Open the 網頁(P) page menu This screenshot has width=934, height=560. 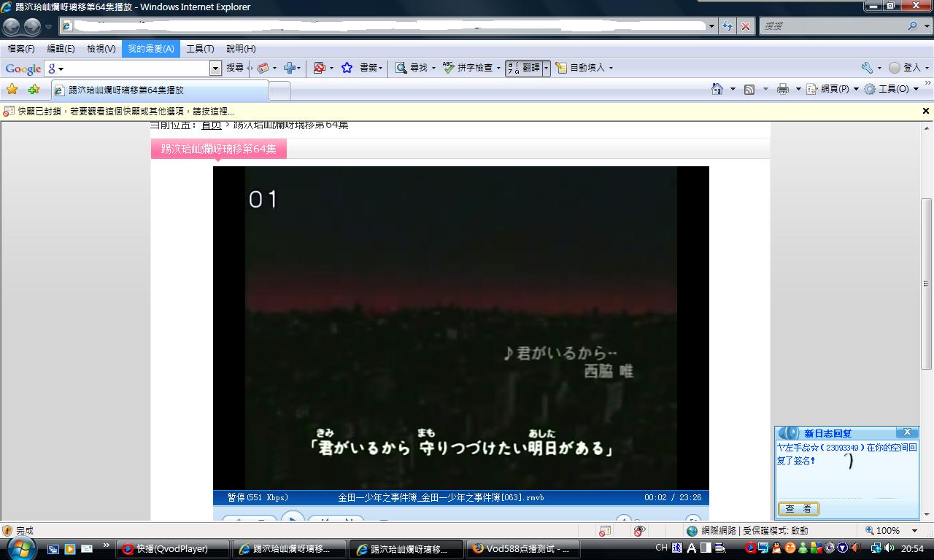pos(833,89)
